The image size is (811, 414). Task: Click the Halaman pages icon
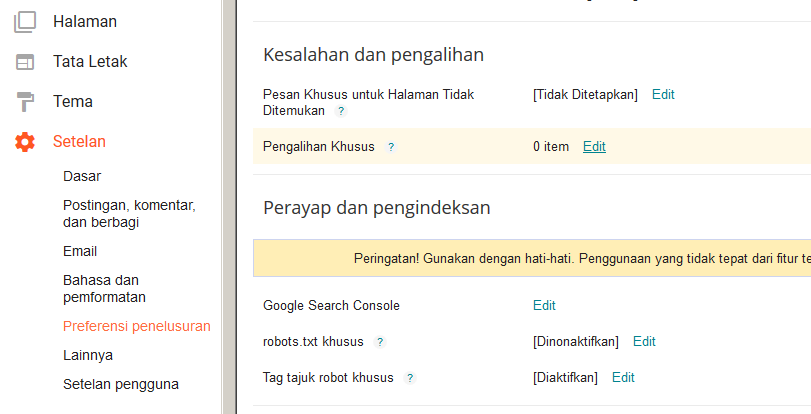click(25, 22)
